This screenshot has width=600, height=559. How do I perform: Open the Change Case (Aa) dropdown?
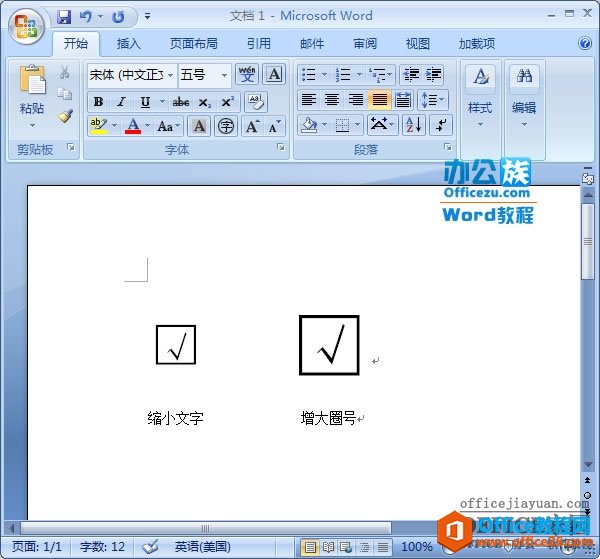[x=169, y=126]
